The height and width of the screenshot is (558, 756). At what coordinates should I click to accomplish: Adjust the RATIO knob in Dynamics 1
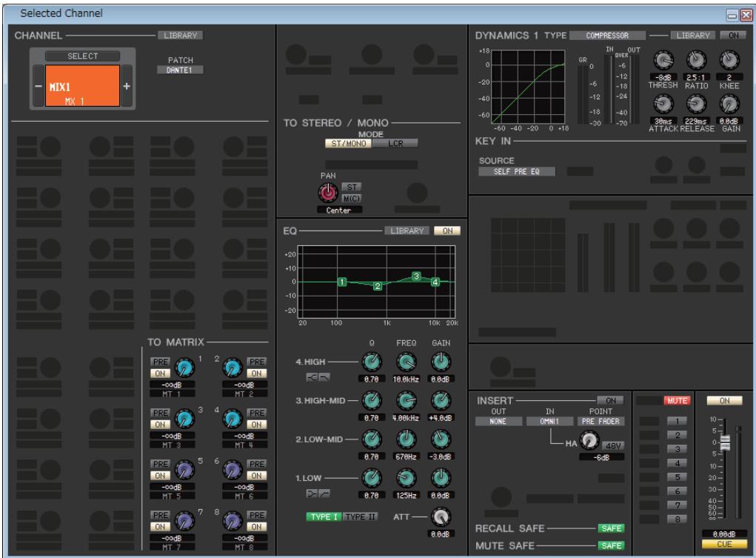pyautogui.click(x=696, y=60)
